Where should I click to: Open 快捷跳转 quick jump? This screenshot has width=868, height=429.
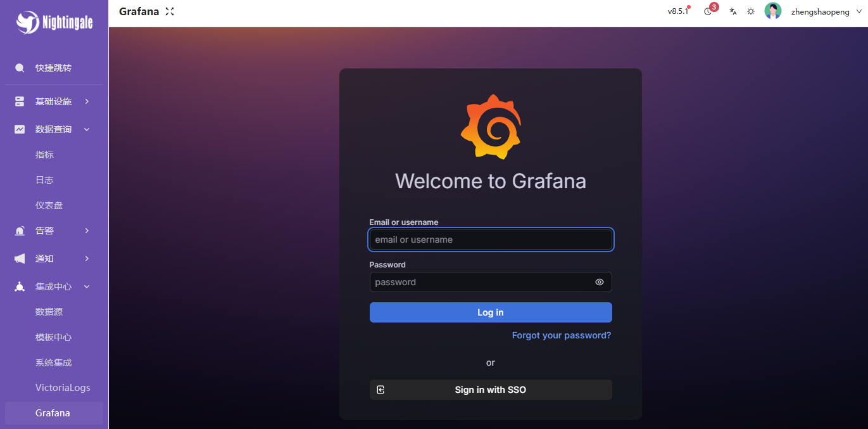point(54,68)
